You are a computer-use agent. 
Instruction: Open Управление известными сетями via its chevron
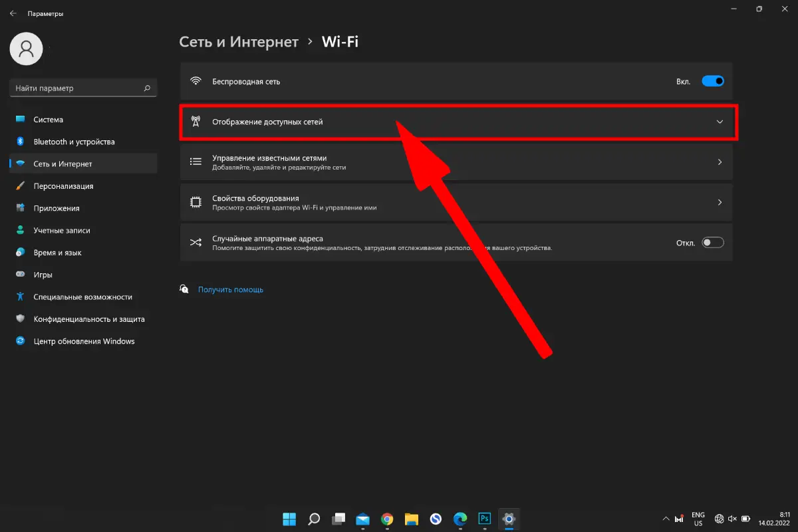coord(720,162)
